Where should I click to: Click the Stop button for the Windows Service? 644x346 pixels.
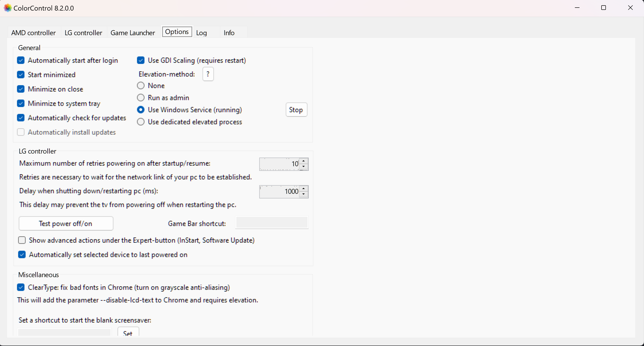point(296,110)
